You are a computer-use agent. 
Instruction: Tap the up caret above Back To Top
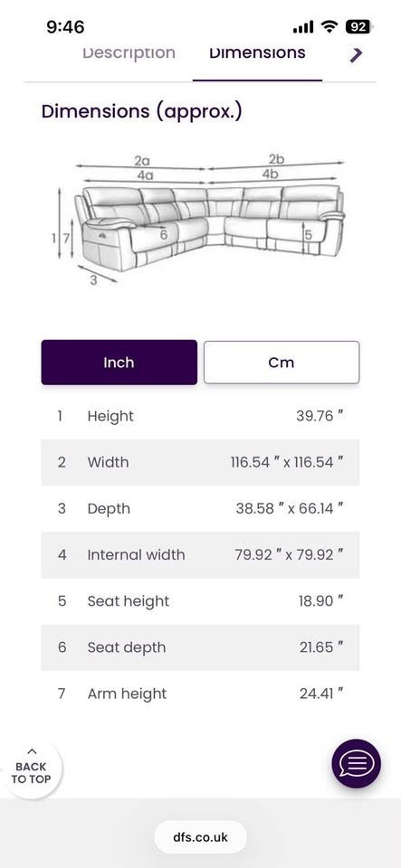pos(32,751)
